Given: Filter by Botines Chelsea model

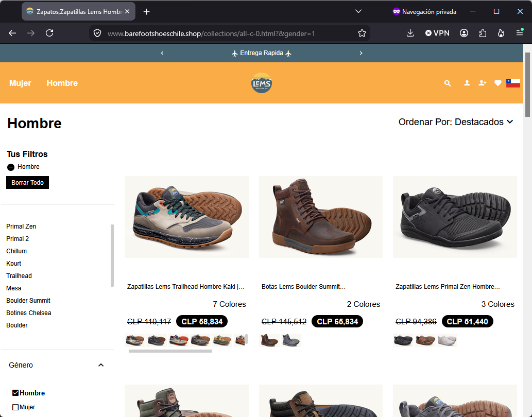Looking at the screenshot, I should tap(29, 313).
